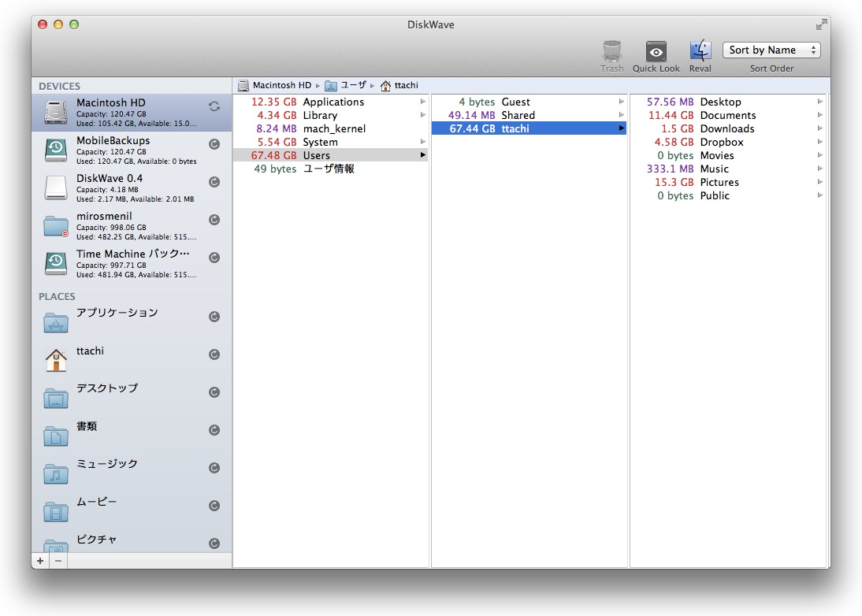Open the Sort by Name dropdown
862x616 pixels.
point(771,50)
